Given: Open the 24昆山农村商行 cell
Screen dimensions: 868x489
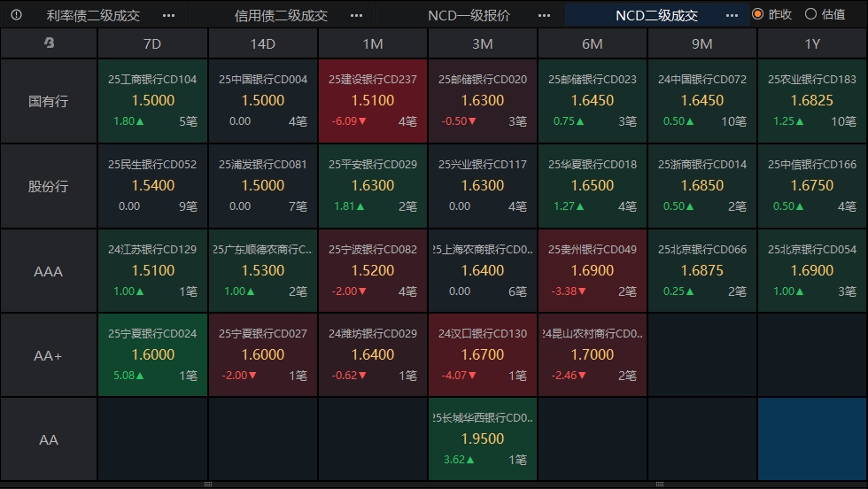Looking at the screenshot, I should click(593, 355).
